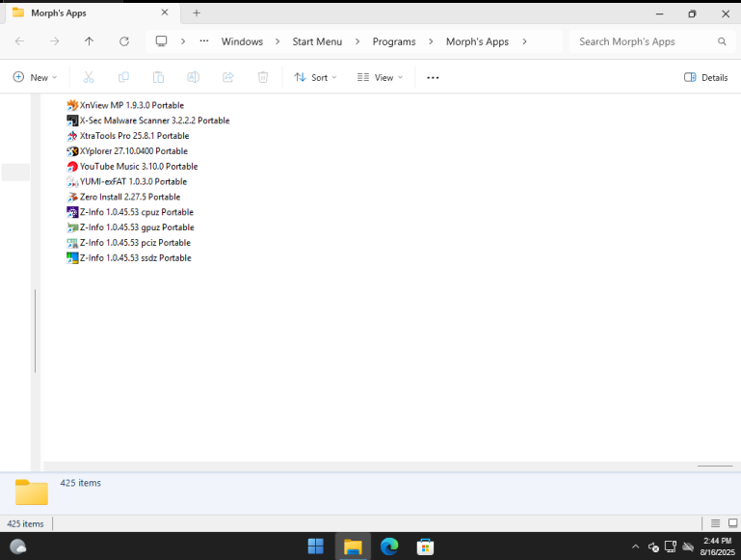Select XtraTools Pro 25.8.1 icon
Screen dimensions: 741x560
[x=72, y=136]
